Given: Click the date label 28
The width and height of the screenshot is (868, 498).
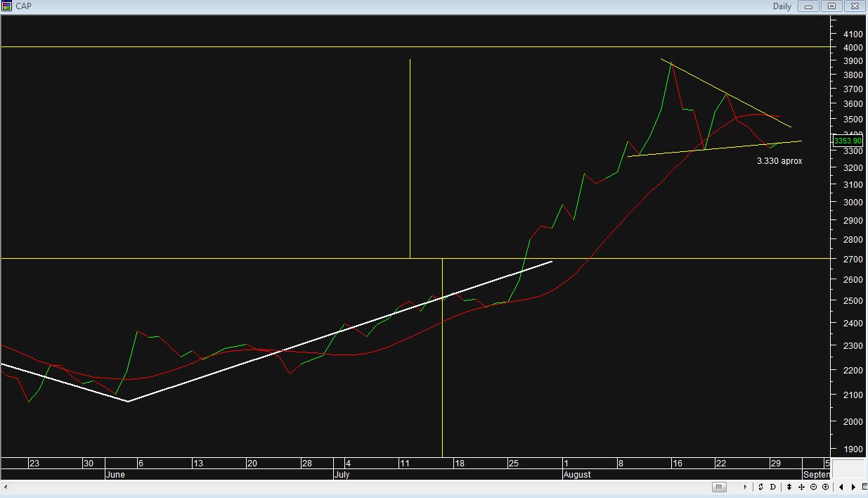Looking at the screenshot, I should pos(307,463).
